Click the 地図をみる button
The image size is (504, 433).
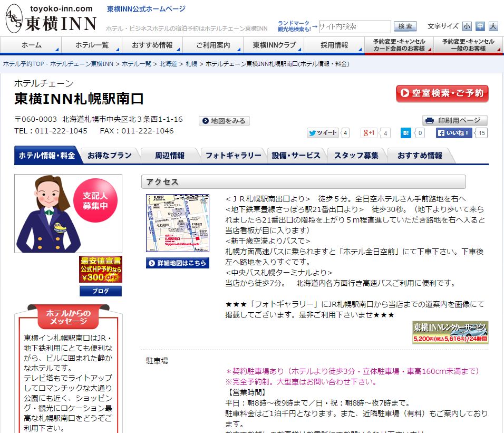(x=224, y=121)
